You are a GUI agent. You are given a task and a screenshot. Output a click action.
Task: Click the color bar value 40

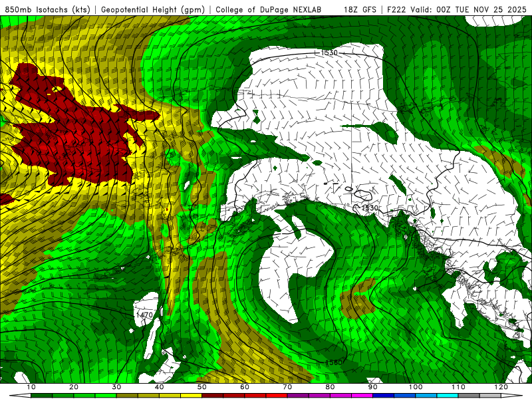click(159, 387)
